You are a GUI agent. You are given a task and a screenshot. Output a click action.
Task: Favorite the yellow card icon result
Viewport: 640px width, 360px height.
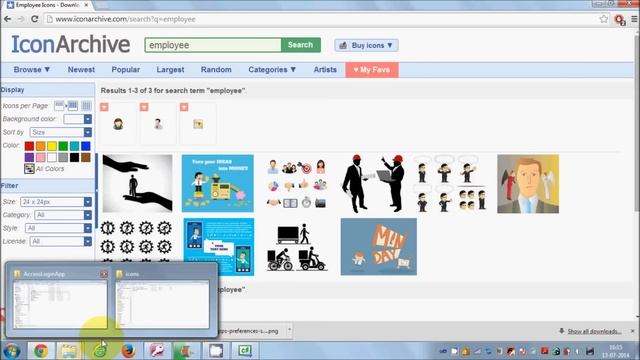click(184, 107)
